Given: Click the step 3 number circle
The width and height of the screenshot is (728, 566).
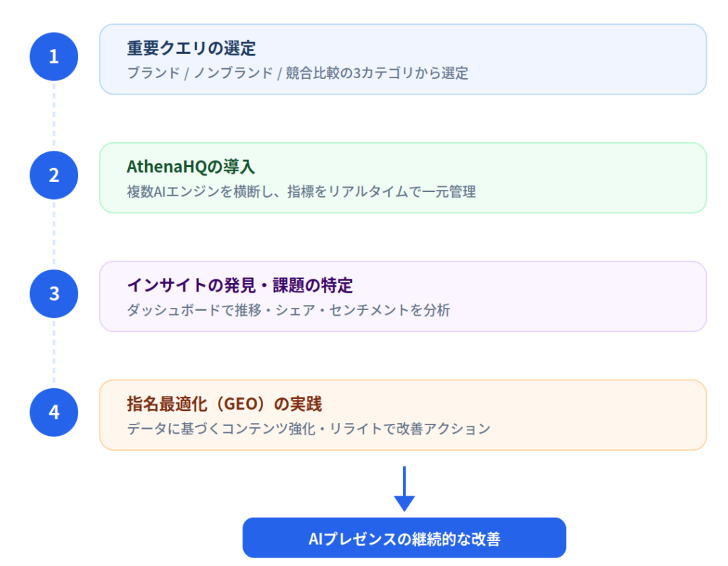Looking at the screenshot, I should point(53,293).
